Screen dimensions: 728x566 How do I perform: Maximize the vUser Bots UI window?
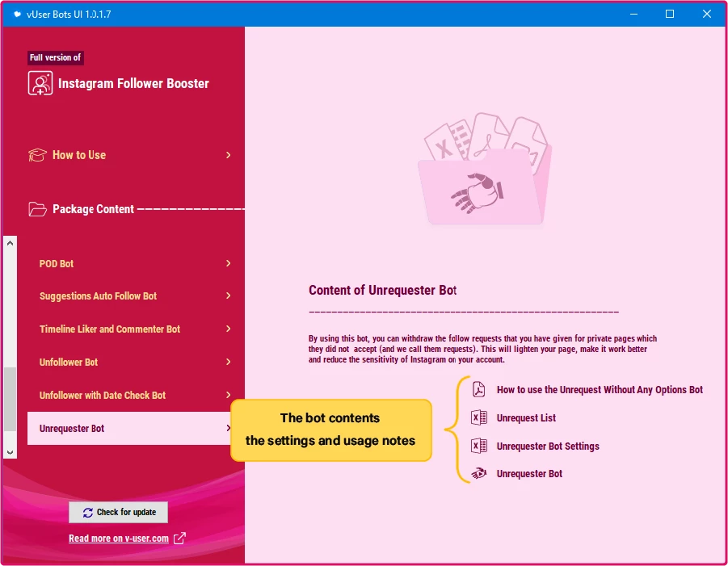point(670,14)
